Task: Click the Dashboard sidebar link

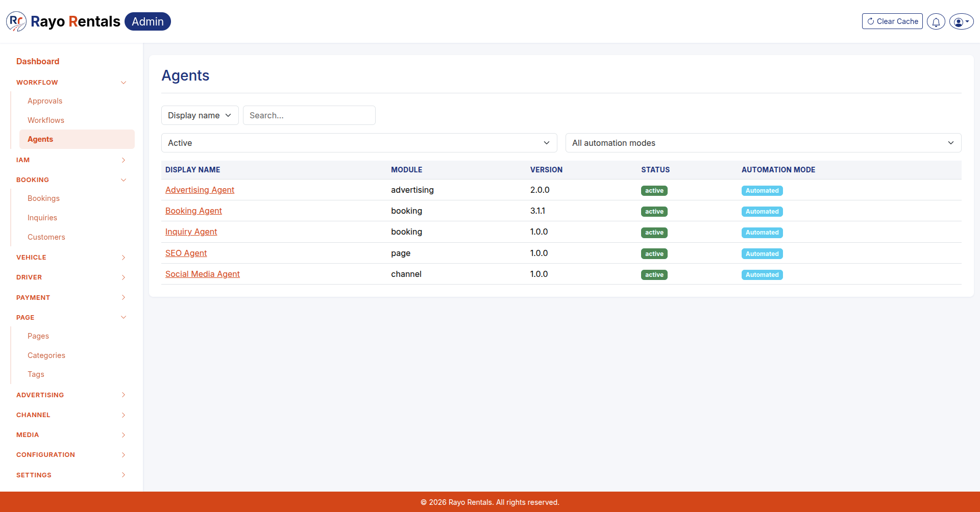Action: click(x=38, y=61)
